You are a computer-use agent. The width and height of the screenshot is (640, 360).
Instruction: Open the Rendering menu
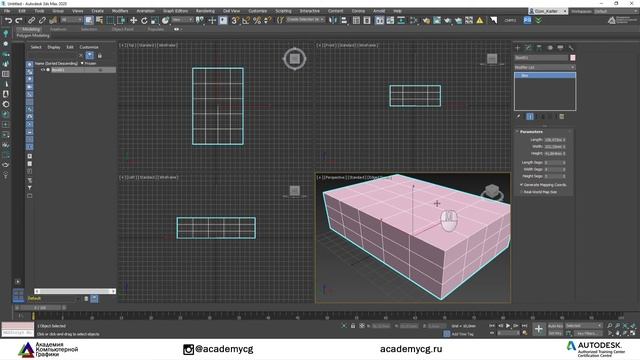tap(205, 11)
